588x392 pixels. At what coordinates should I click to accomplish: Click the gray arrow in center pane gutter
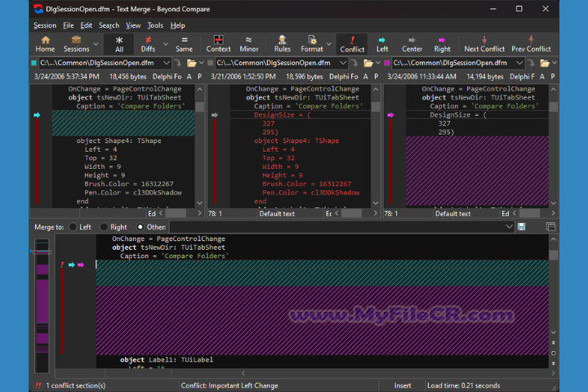pyautogui.click(x=215, y=115)
